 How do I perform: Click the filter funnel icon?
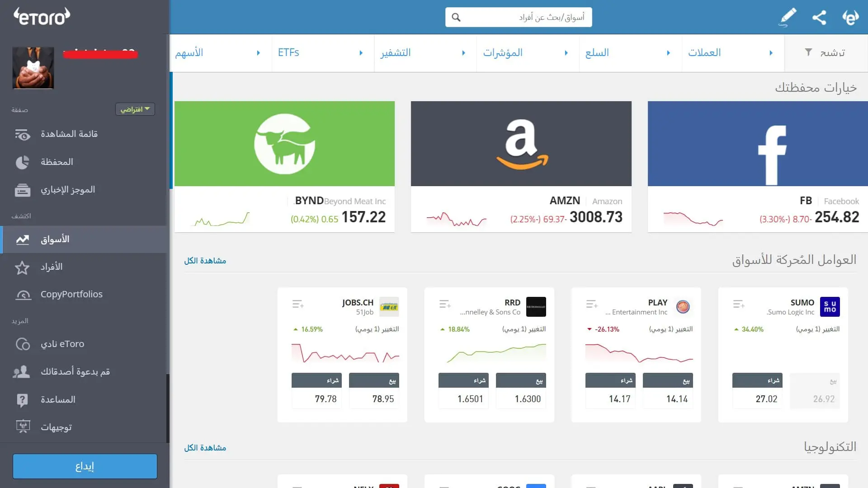coord(809,52)
